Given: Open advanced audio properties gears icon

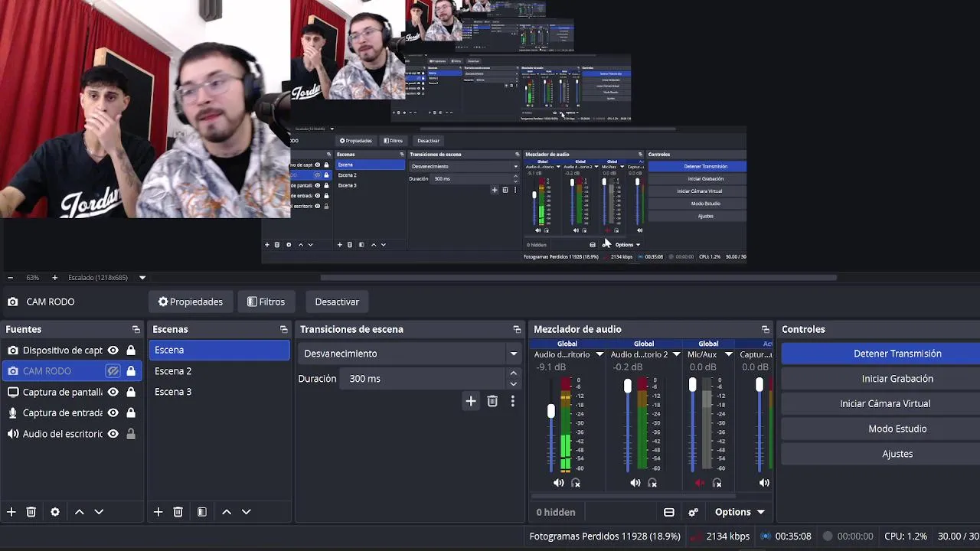Looking at the screenshot, I should pos(694,512).
